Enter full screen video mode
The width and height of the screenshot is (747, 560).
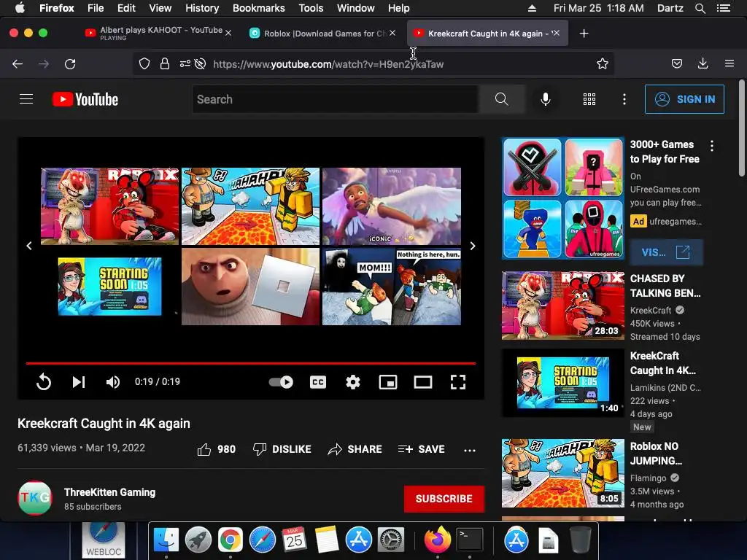458,382
